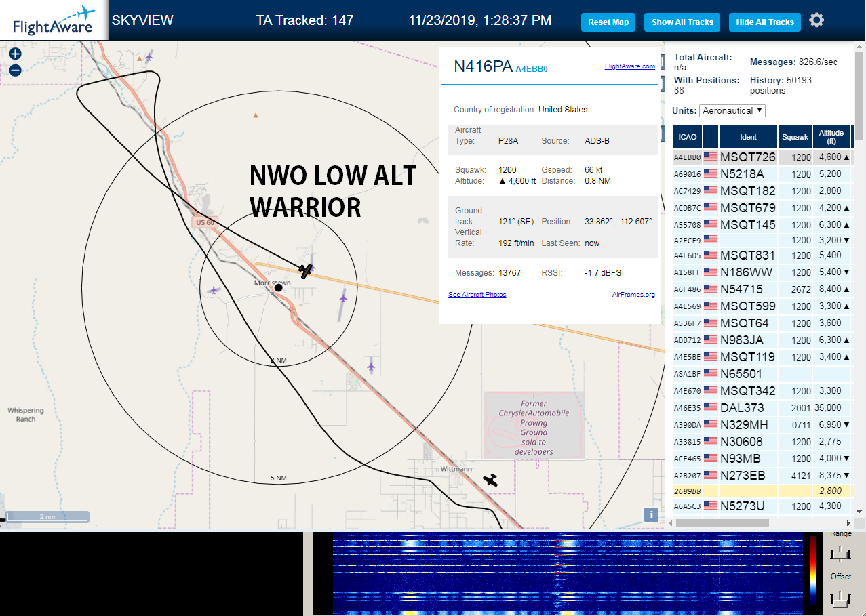Open the Units Aeronautical dropdown
The width and height of the screenshot is (866, 616).
click(732, 110)
